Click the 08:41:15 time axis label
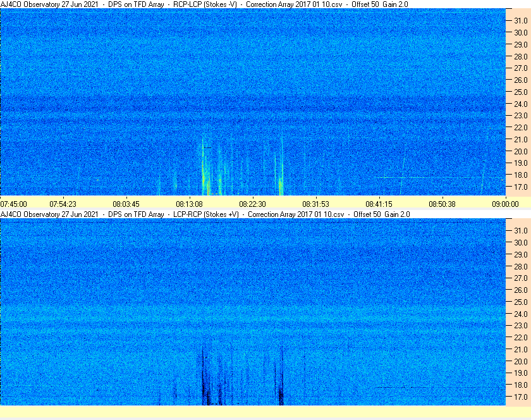 pyautogui.click(x=379, y=204)
